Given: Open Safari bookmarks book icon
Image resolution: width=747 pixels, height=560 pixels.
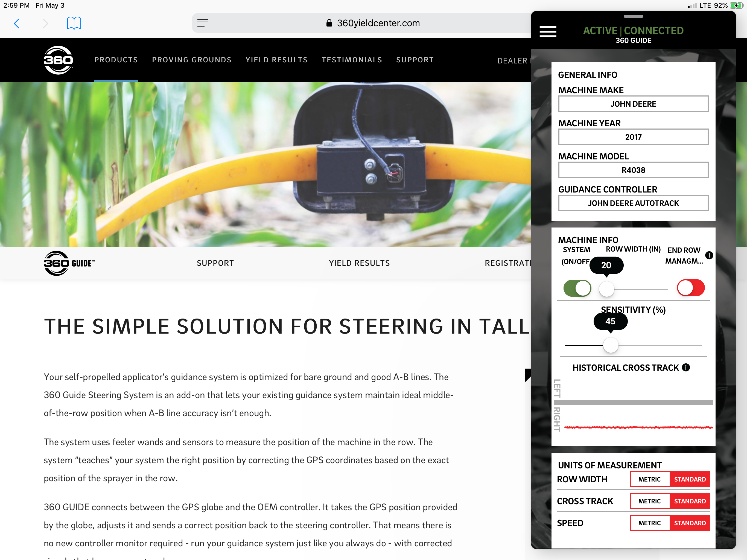Looking at the screenshot, I should [74, 23].
